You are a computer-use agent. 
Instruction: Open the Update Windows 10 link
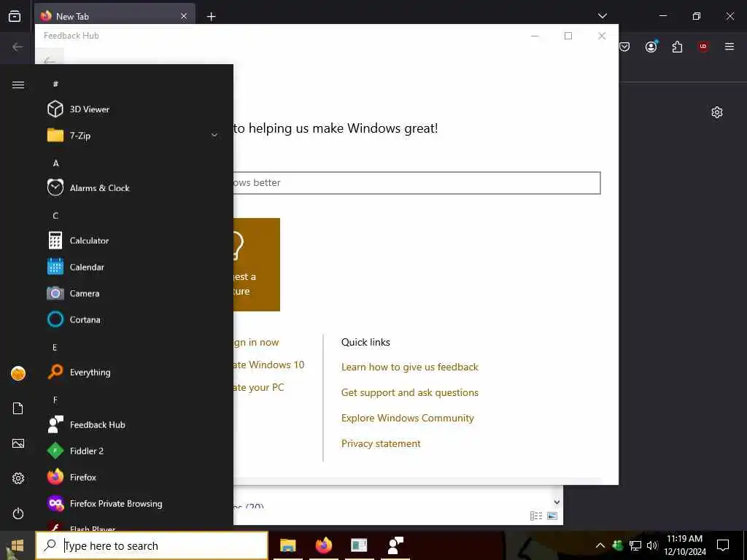point(268,365)
